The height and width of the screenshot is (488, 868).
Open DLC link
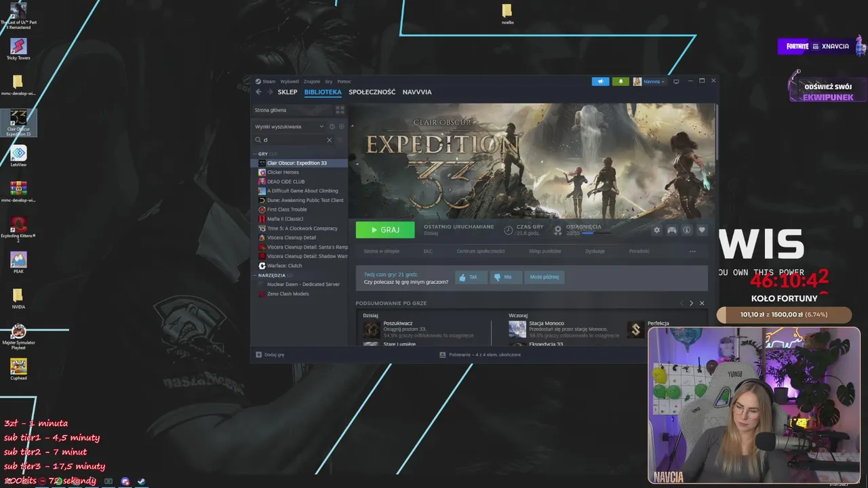pos(428,251)
